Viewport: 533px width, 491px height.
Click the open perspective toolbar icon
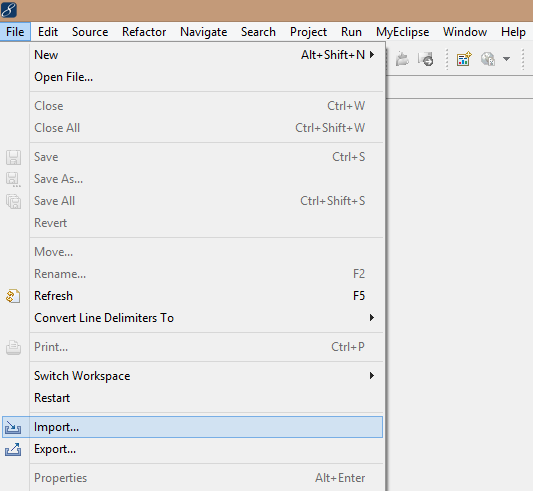click(x=464, y=59)
